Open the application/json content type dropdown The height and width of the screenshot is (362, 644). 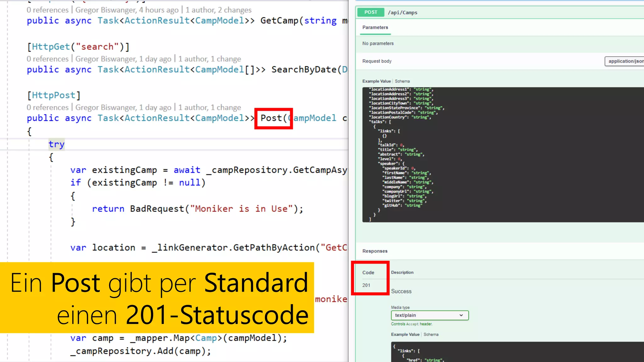[x=625, y=61]
